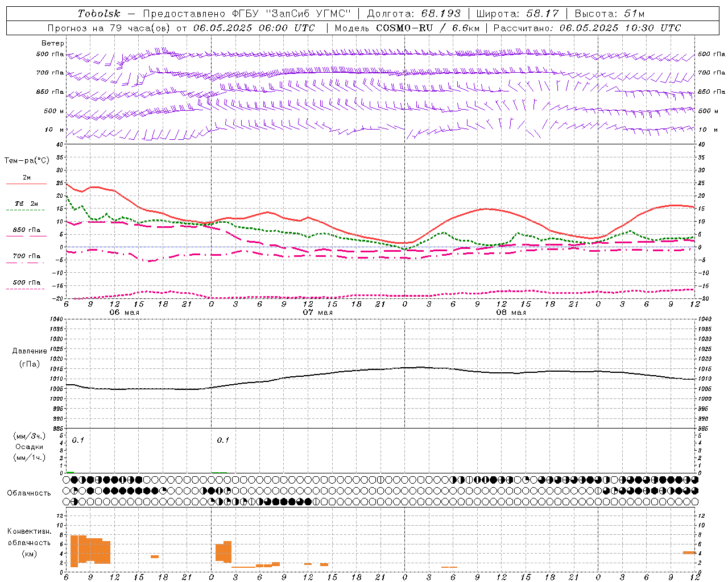Screen dimensions: 728x582
Task: Click the "(гПа)" unit label under Давление
Action: [x=30, y=364]
